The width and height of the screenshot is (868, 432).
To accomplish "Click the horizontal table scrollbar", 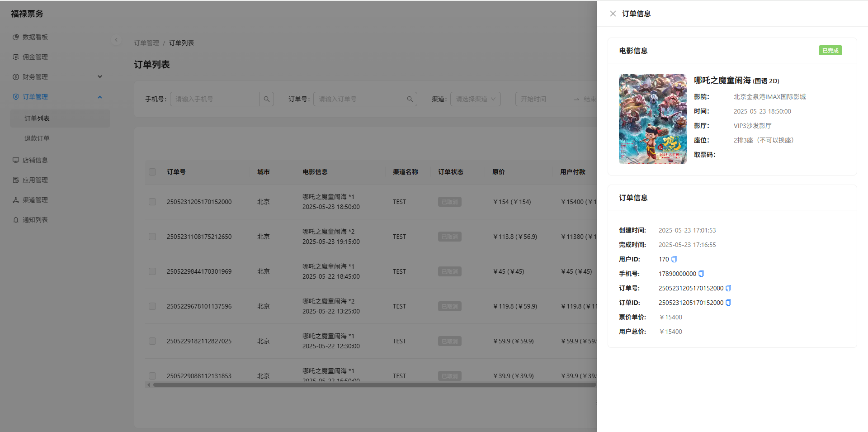I will [374, 385].
